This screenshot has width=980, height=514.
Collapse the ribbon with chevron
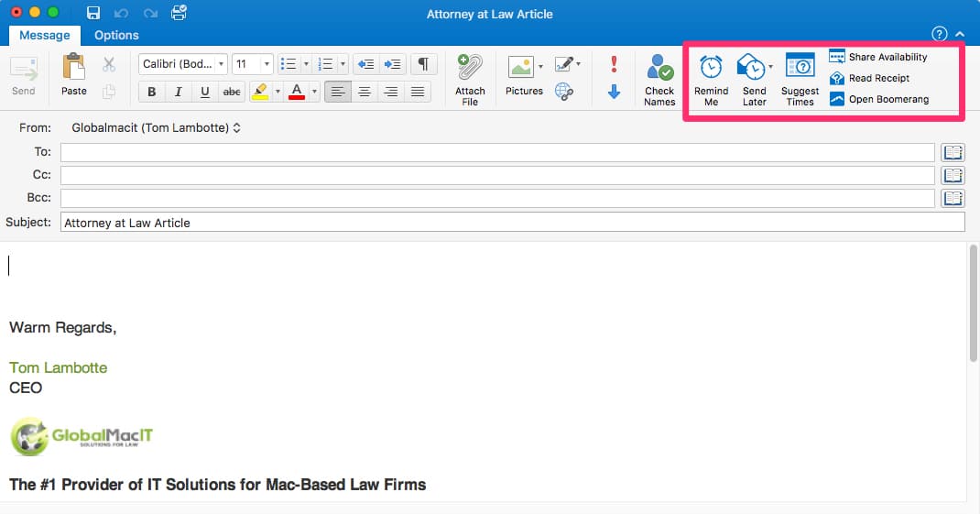point(960,34)
